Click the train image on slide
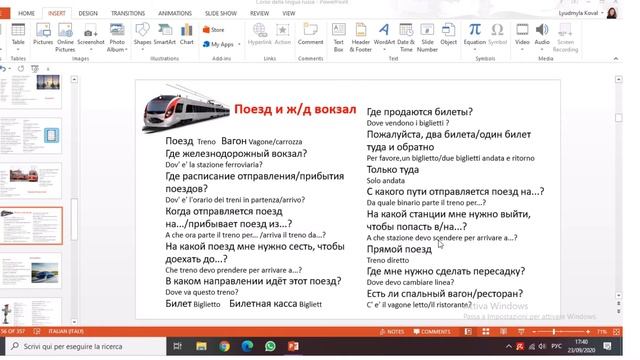This screenshot has height=360, width=640. (x=186, y=109)
